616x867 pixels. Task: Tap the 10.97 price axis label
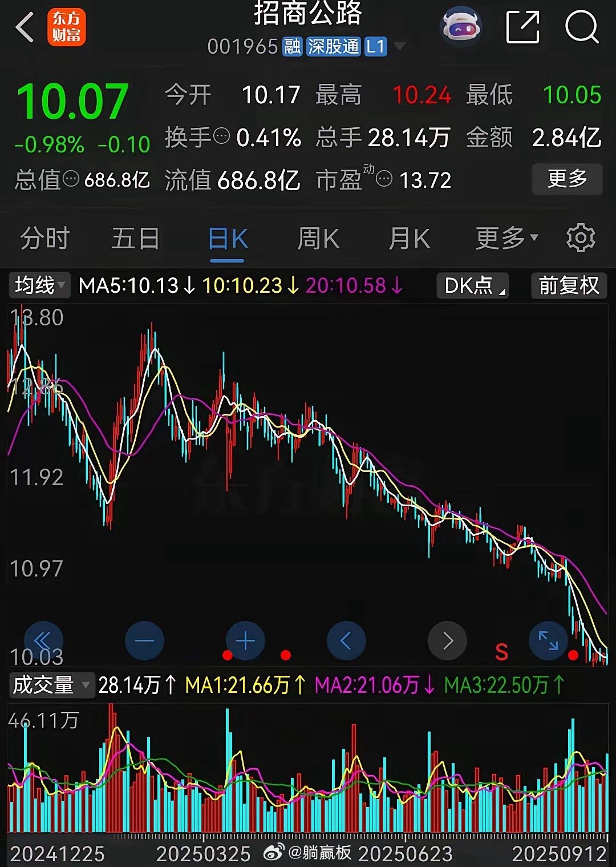click(37, 568)
